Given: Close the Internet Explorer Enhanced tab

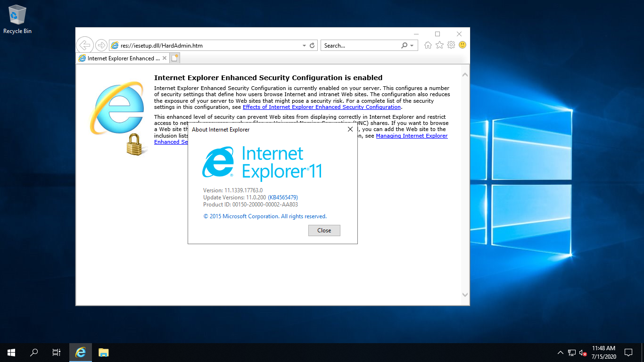Looking at the screenshot, I should (x=165, y=58).
